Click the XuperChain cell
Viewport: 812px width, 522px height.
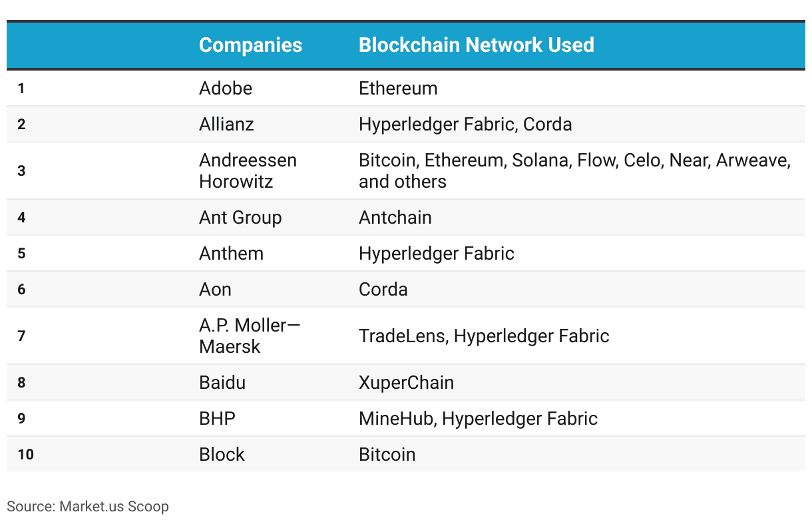(x=406, y=383)
